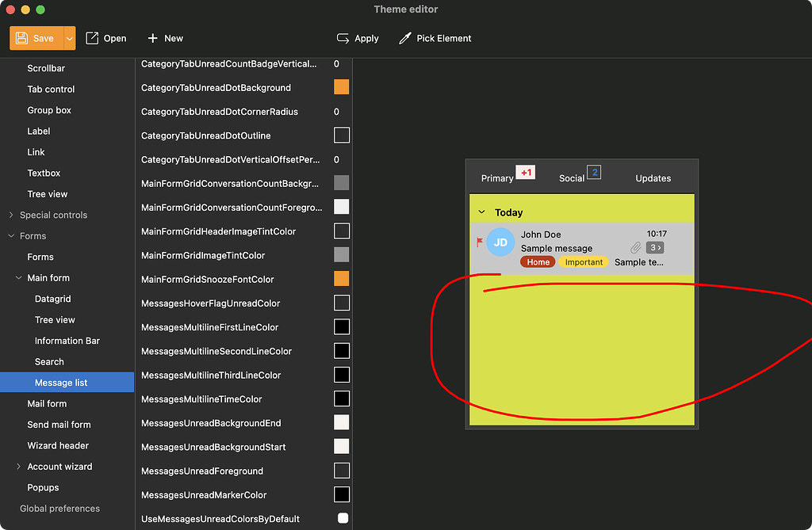
Task: Open the orange CategoryTabUnreadDotBackground color swatch
Action: coord(341,87)
